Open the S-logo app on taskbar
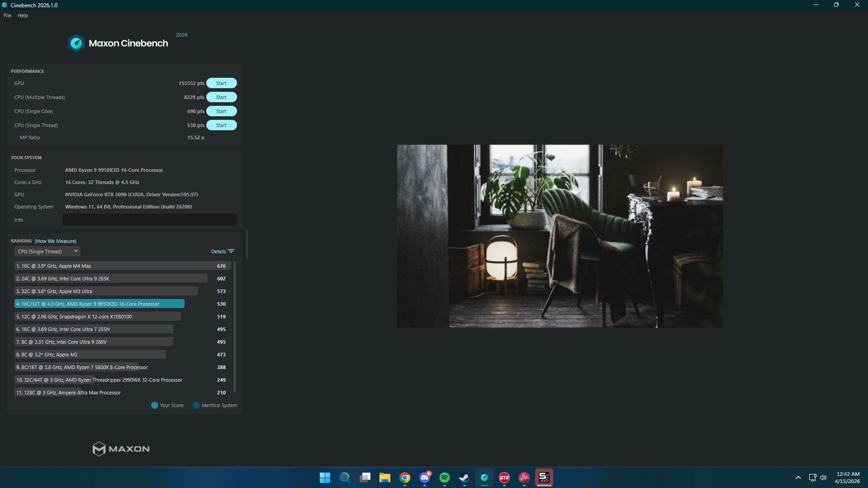This screenshot has width=868, height=488. click(x=544, y=478)
